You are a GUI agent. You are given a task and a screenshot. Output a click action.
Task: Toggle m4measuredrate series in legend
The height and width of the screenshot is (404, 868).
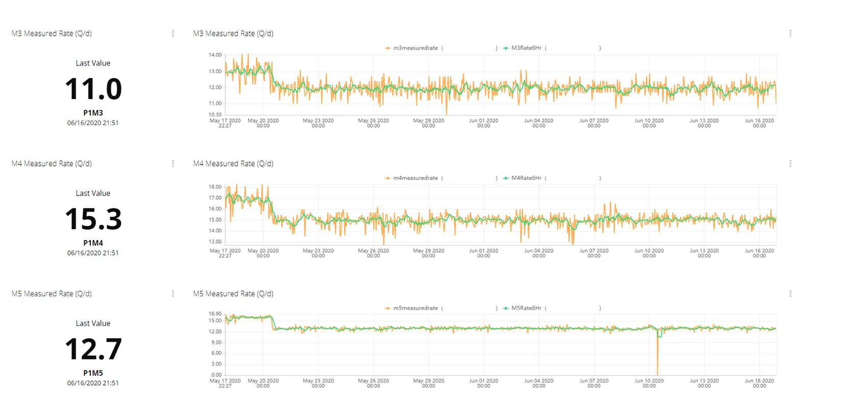click(x=414, y=178)
